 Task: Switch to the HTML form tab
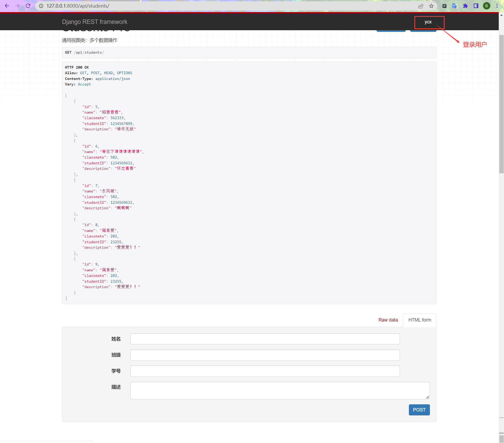pyautogui.click(x=420, y=320)
